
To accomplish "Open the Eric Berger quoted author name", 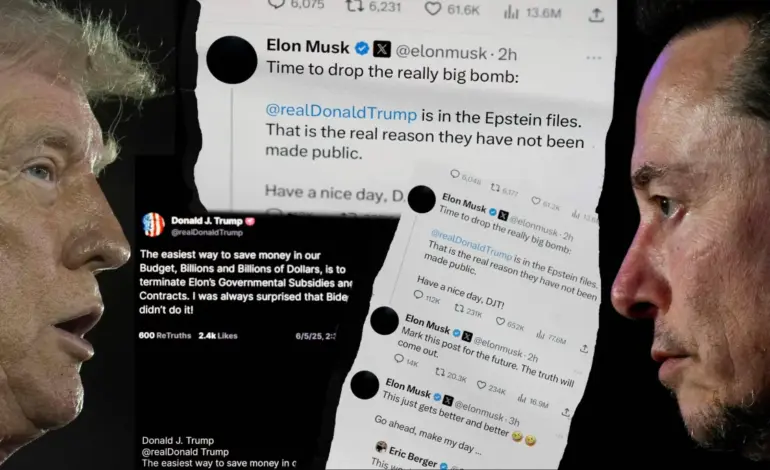I will click(412, 456).
